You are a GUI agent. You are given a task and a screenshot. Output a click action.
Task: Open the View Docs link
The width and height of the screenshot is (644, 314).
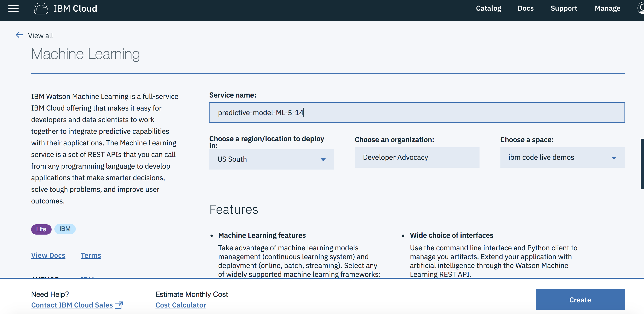point(48,255)
